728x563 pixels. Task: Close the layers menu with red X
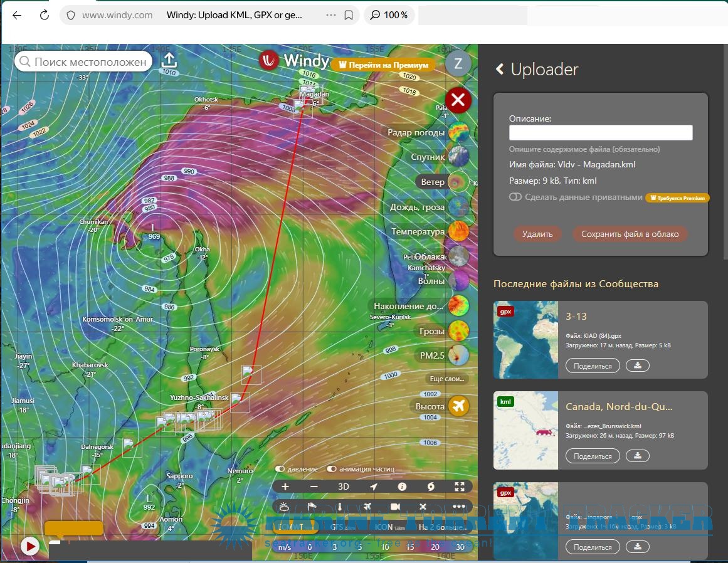(x=458, y=100)
